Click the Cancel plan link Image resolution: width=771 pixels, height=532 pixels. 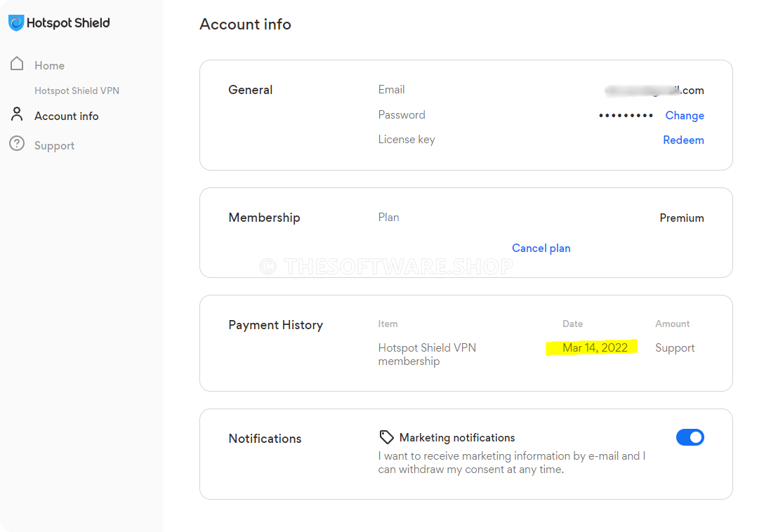tap(541, 248)
